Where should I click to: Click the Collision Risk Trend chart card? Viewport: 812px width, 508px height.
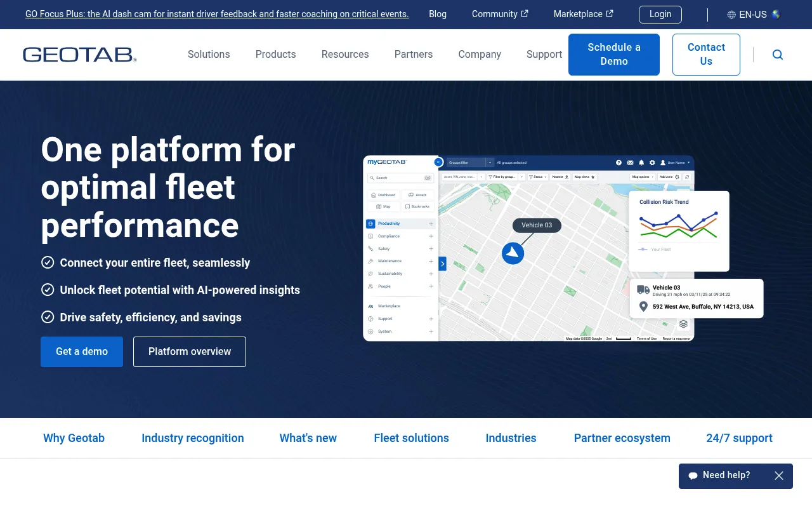679,231
